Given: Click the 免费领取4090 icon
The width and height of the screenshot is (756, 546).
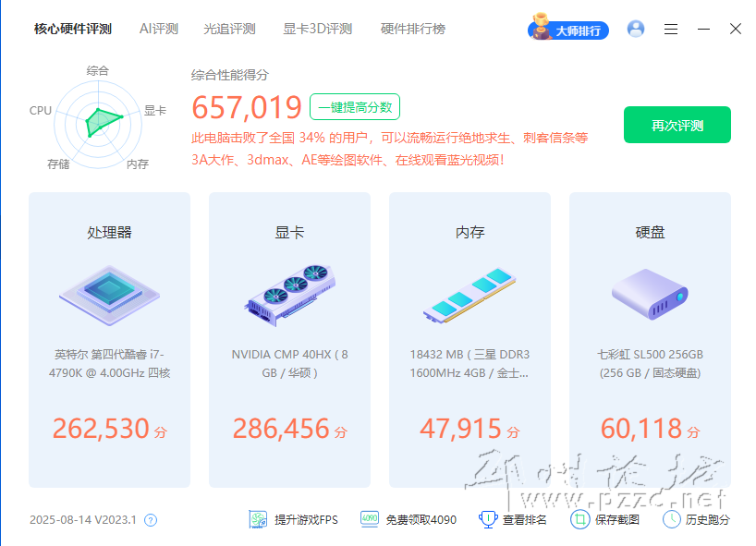Looking at the screenshot, I should [x=370, y=519].
